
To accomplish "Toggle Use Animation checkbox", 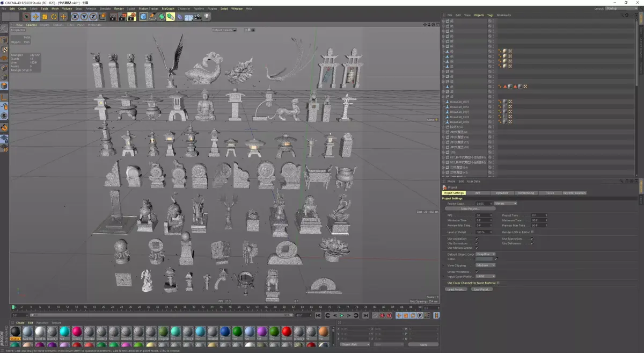I will (477, 239).
